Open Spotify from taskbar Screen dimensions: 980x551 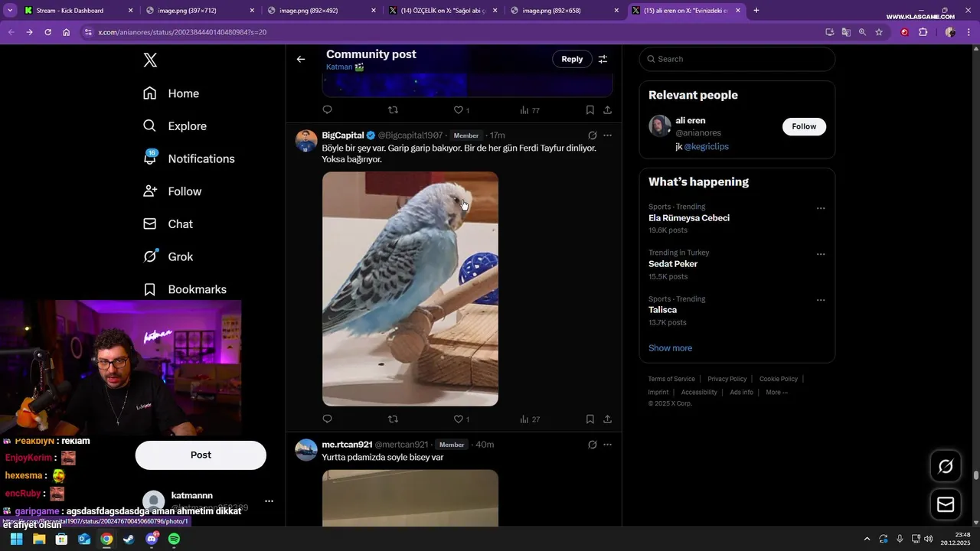pyautogui.click(x=174, y=540)
